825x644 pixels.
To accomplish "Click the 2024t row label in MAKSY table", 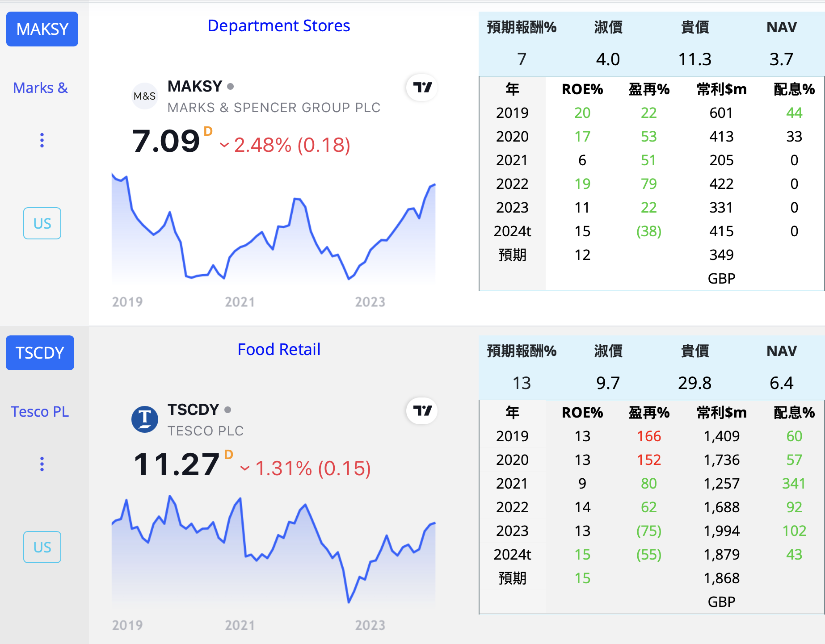I will [x=512, y=231].
